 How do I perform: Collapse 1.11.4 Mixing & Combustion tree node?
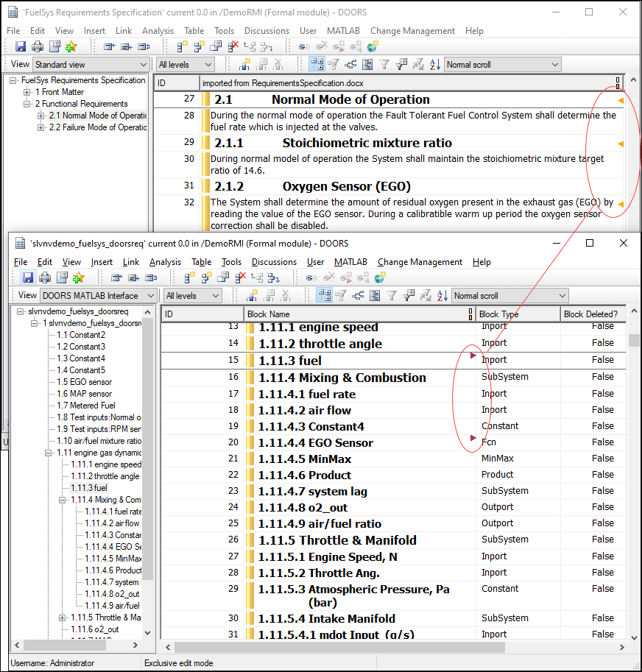pos(63,500)
